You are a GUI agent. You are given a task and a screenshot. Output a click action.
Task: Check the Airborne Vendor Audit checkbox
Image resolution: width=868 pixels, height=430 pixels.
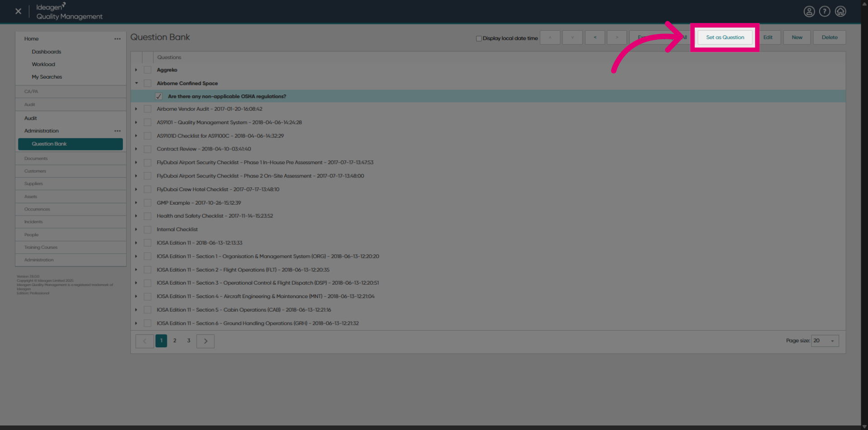147,109
